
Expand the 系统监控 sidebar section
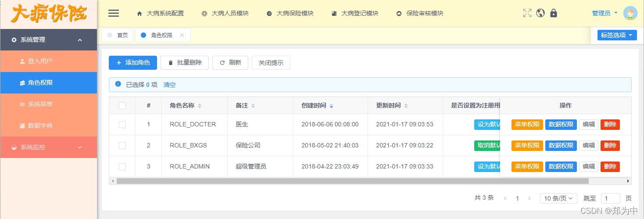tap(48, 147)
